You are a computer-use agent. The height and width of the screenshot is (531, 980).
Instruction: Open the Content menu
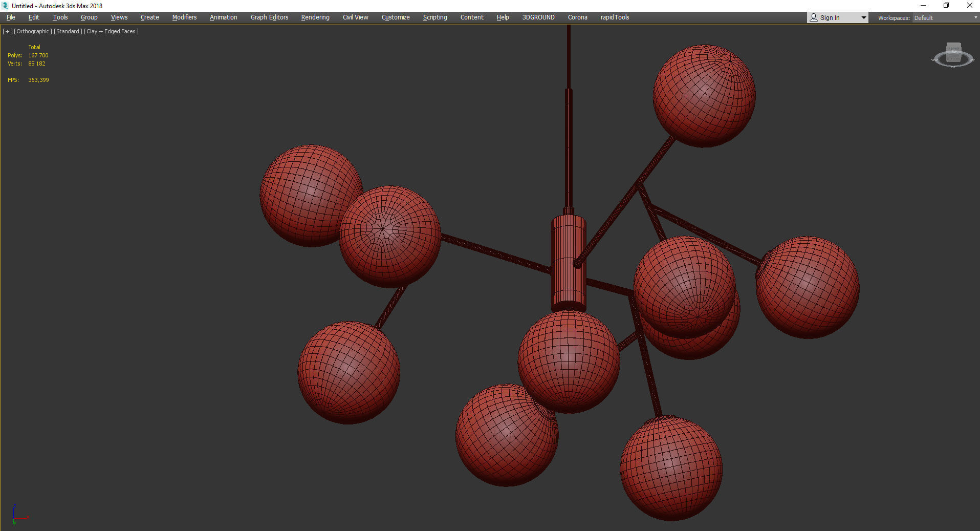pos(472,17)
